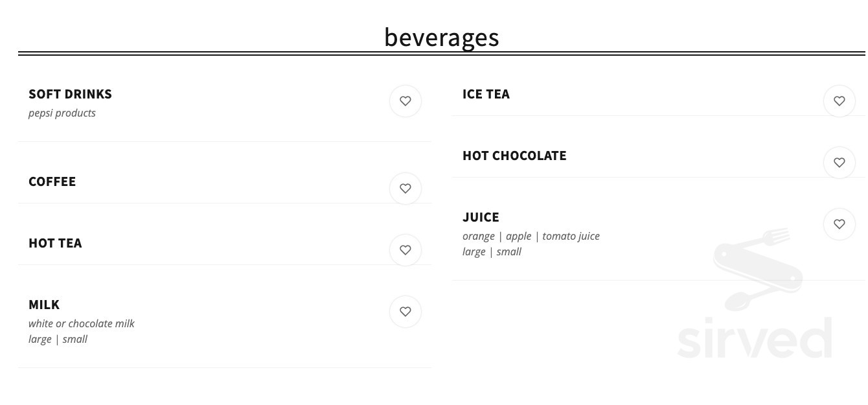868x405 pixels.
Task: Like Hot Tea using its heart icon
Action: [405, 250]
